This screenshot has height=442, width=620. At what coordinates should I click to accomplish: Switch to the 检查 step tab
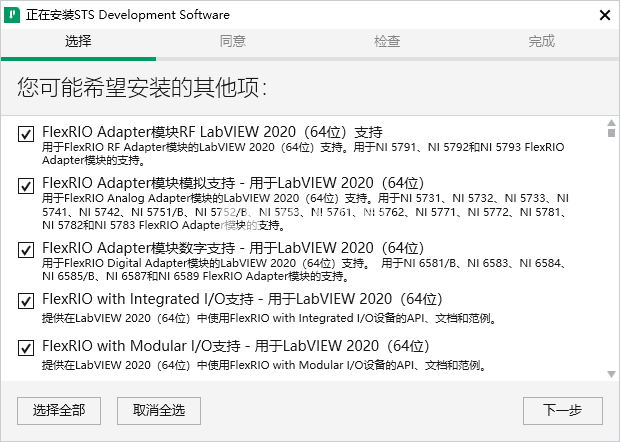coord(387,41)
